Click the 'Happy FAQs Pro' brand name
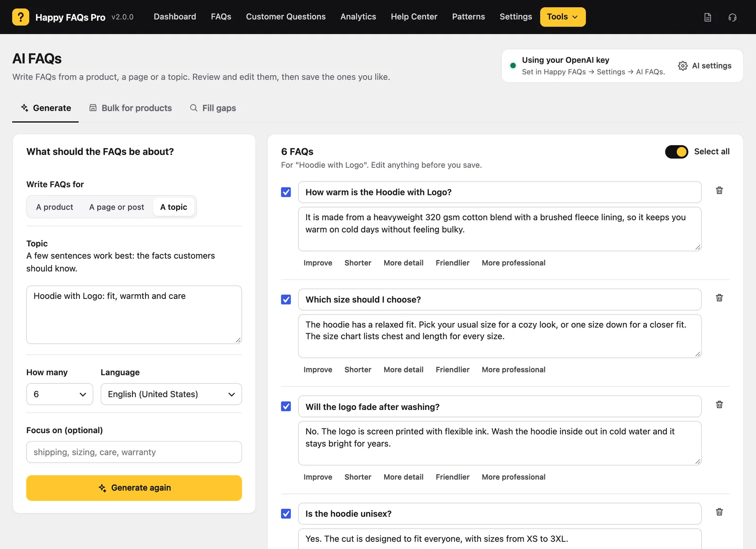 (x=70, y=17)
